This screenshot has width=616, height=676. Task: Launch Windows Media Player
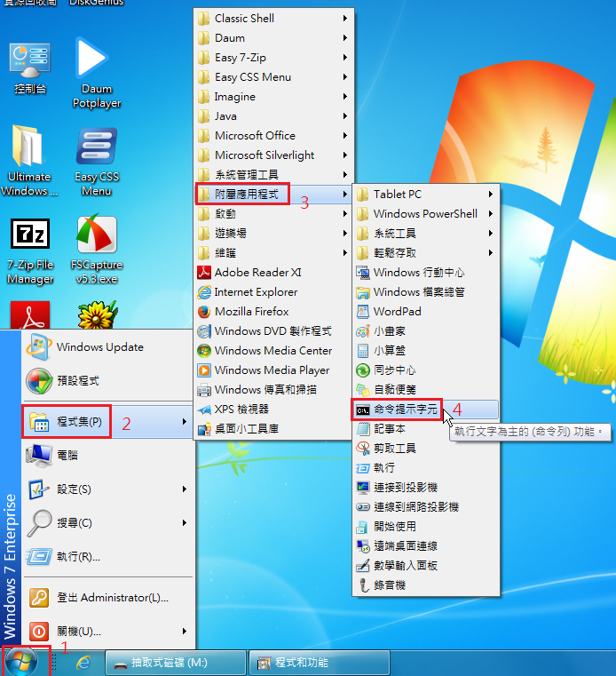tap(273, 370)
